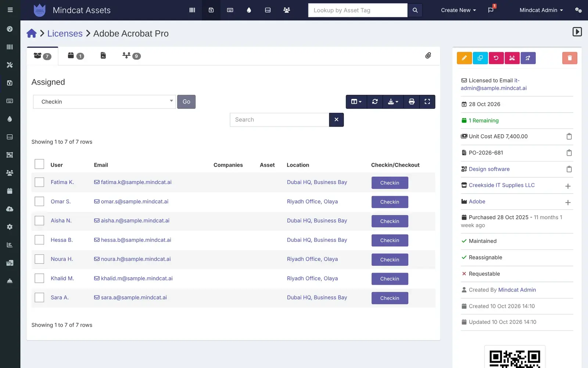Open Accessories keyboard icon in top navbar

point(230,10)
